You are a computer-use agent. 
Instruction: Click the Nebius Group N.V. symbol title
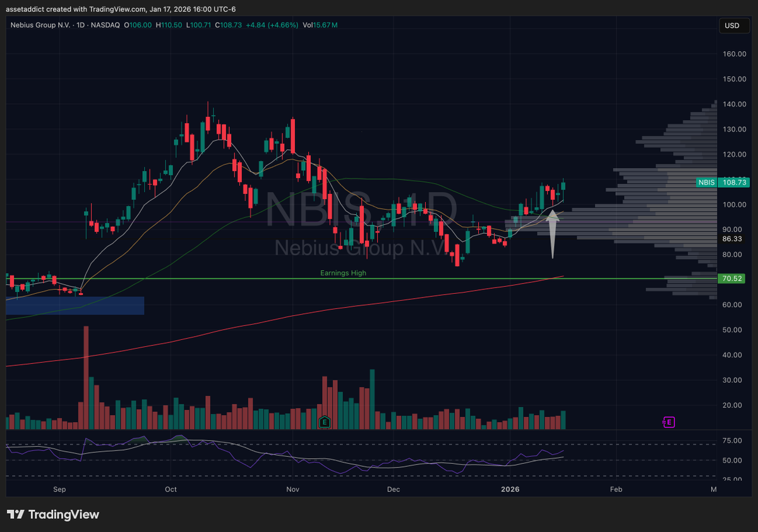39,25
